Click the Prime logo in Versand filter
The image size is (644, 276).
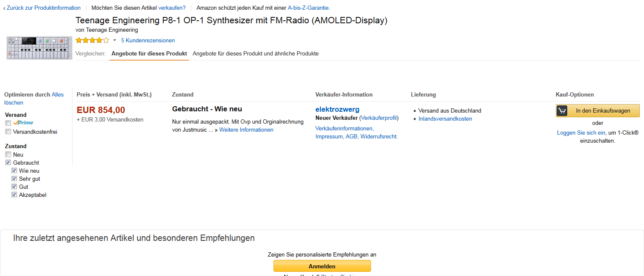(23, 123)
